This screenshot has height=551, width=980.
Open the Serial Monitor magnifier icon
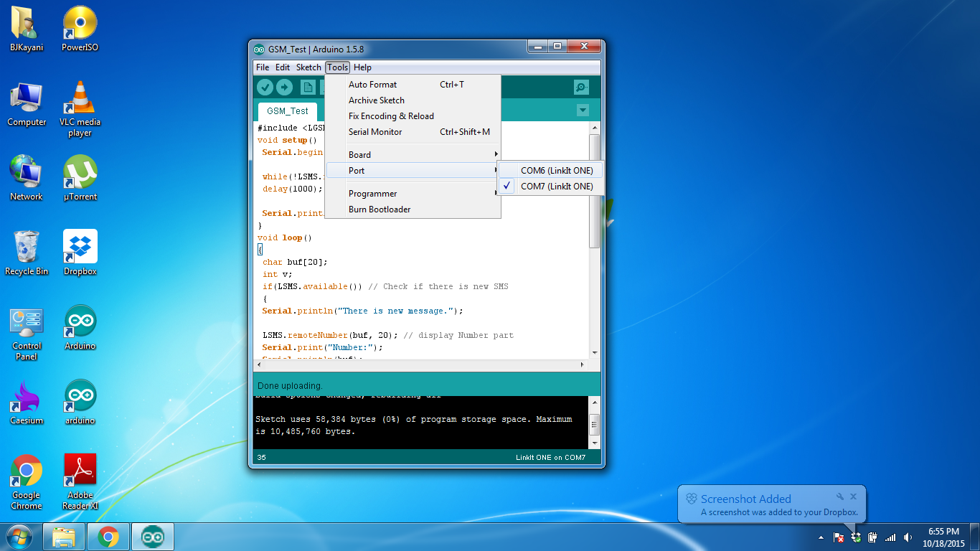[x=581, y=88]
